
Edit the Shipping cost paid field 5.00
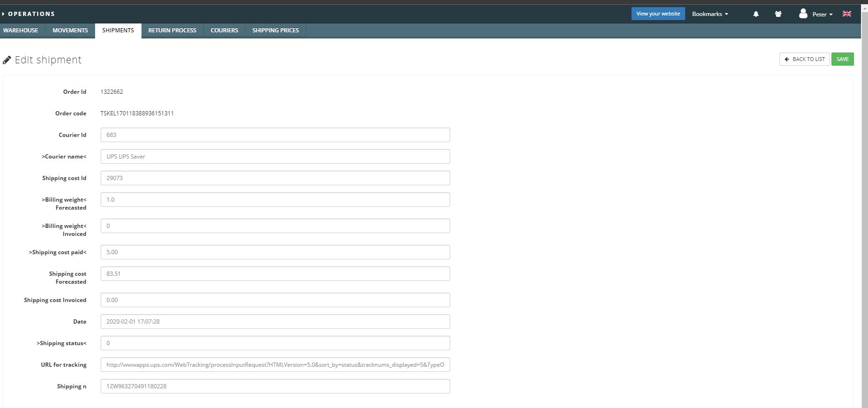[275, 252]
